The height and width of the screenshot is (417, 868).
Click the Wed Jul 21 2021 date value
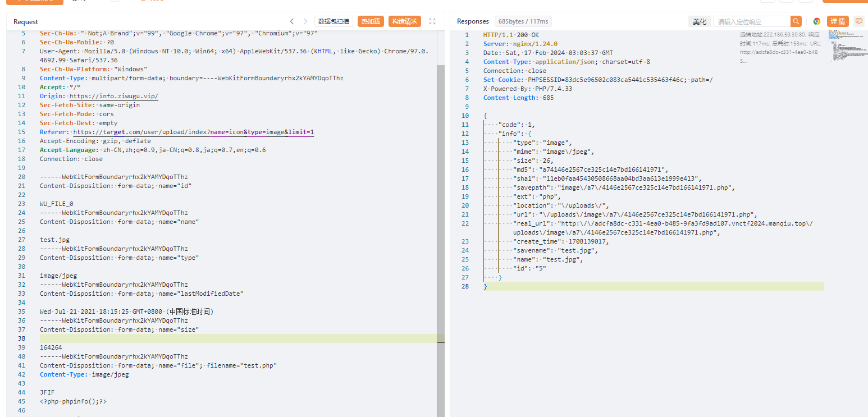[x=126, y=311]
